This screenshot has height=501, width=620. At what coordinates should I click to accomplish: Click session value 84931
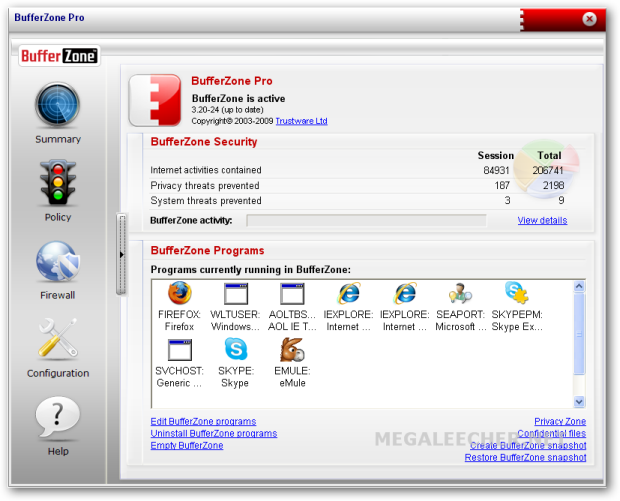496,170
